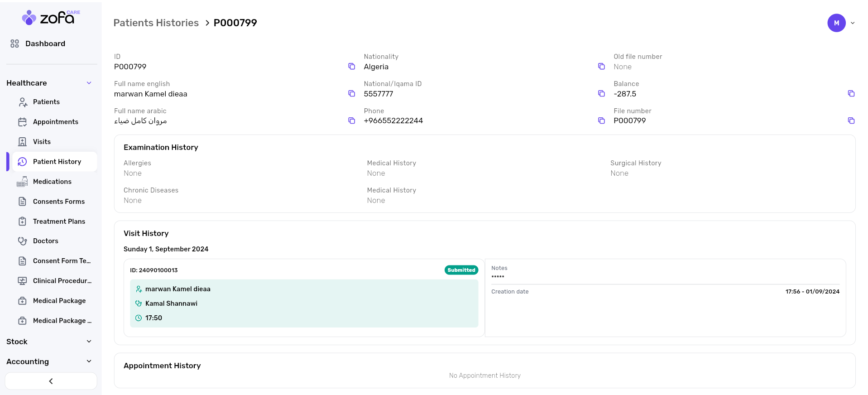Copy the Nationality Algeria value

click(x=601, y=67)
